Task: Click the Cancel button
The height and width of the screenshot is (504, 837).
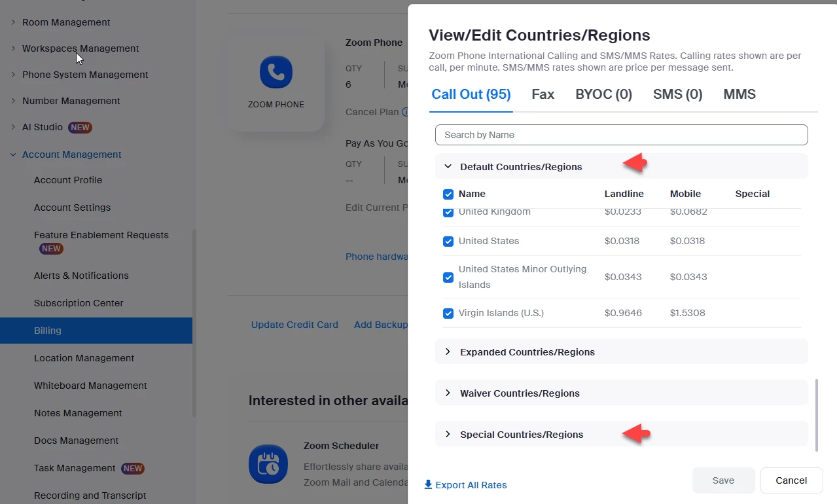Action: 791,480
